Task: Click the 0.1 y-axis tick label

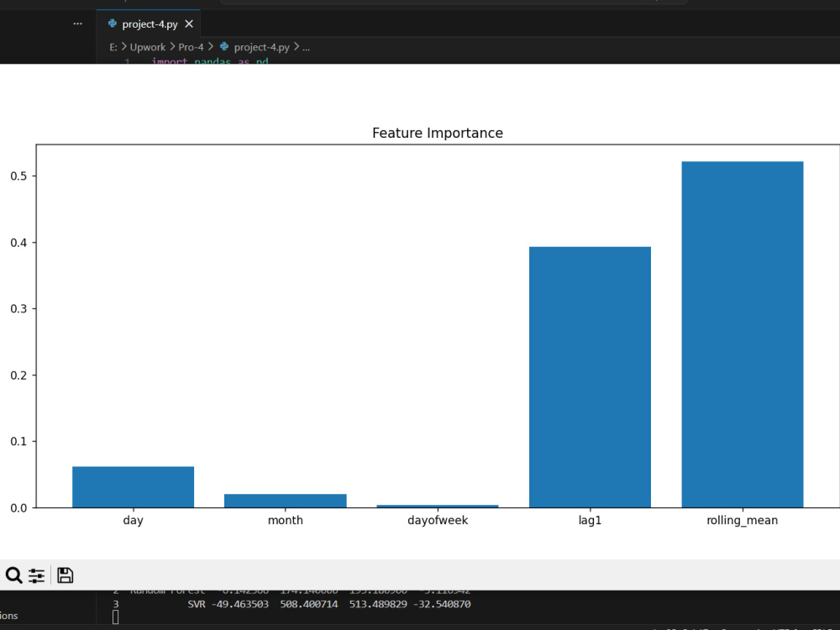Action: pos(18,442)
